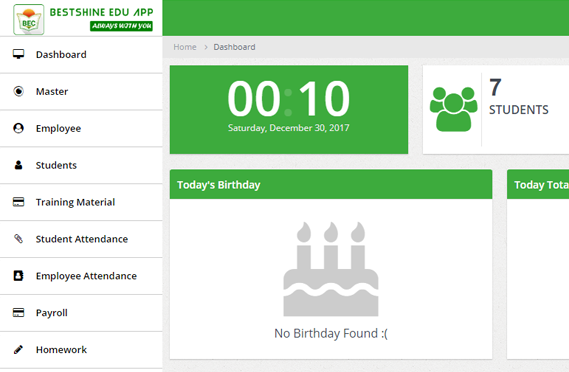569x372 pixels.
Task: Click the Students person icon
Action: (x=19, y=165)
